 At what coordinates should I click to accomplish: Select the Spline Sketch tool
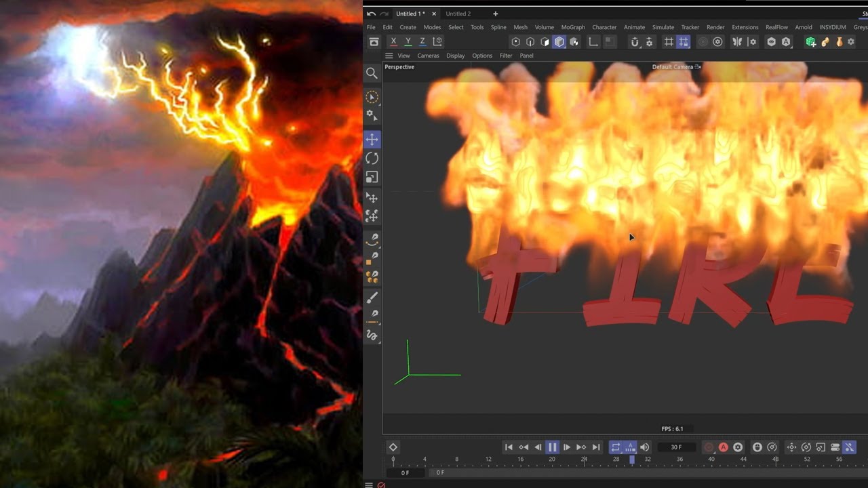[x=372, y=335]
